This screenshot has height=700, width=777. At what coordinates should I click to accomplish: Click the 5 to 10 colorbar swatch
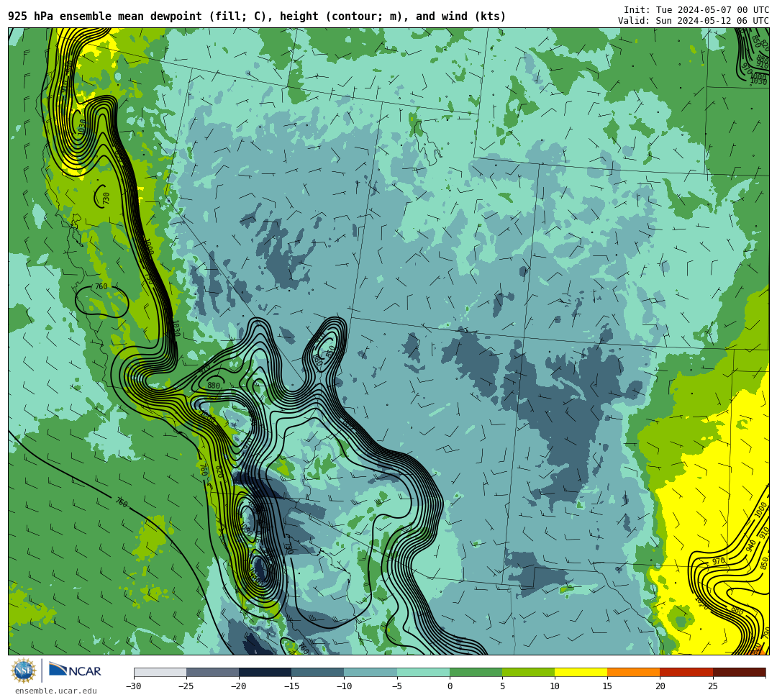528,672
